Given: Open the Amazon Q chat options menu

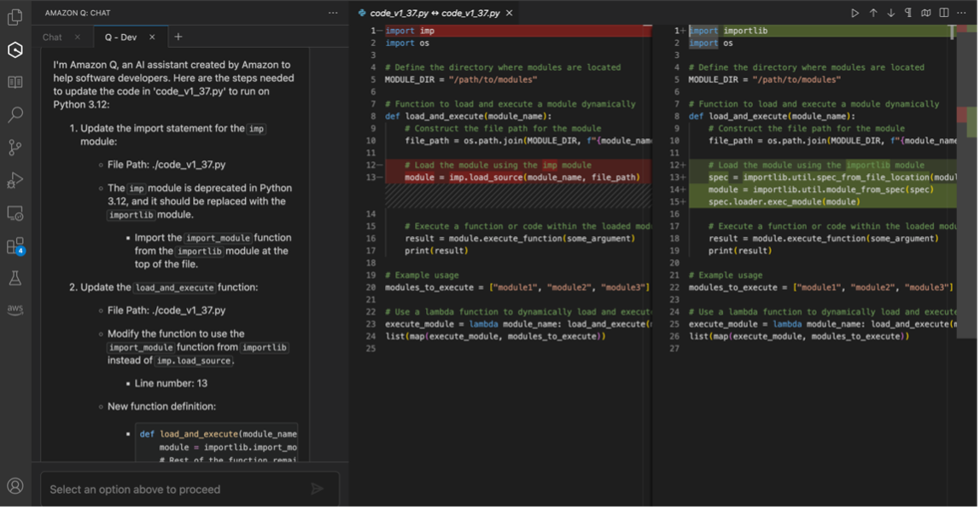Looking at the screenshot, I should pyautogui.click(x=332, y=12).
